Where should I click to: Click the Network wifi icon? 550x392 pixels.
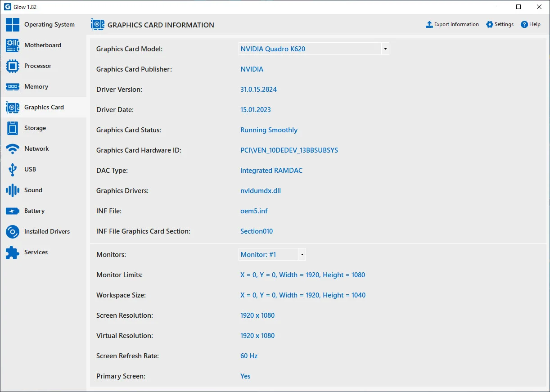click(13, 149)
